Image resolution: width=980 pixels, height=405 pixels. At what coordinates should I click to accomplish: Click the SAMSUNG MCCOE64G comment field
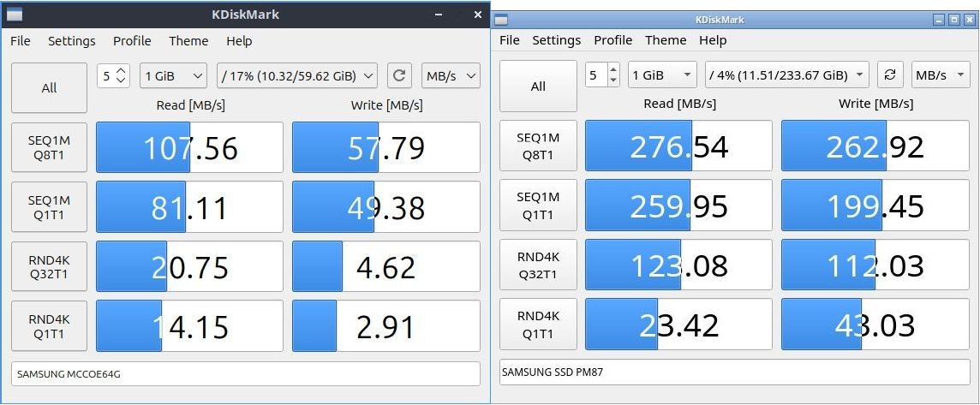246,374
